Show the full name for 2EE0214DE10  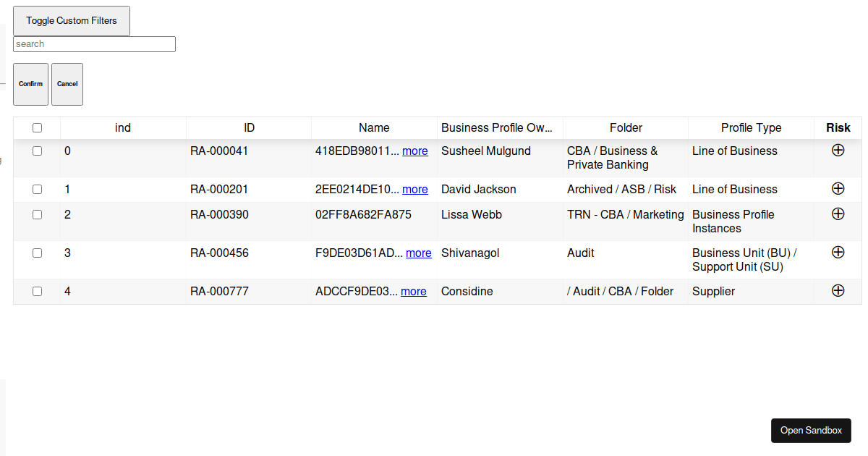tap(414, 189)
